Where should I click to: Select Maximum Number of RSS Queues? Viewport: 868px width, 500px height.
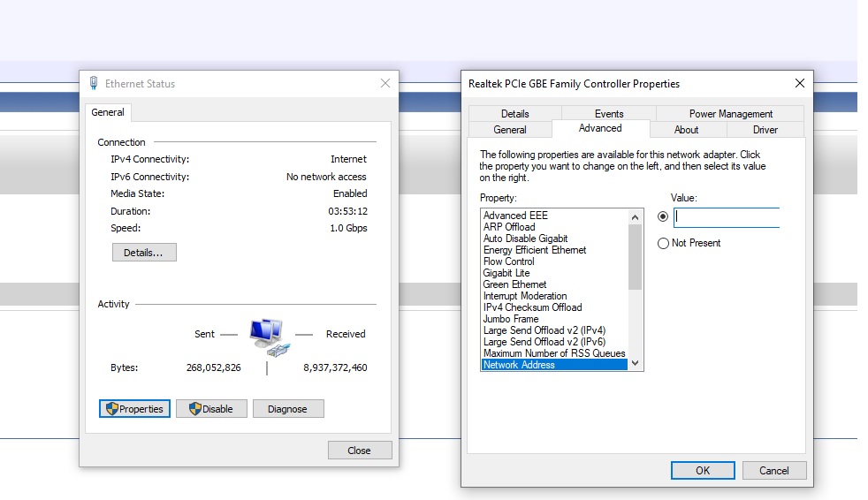click(555, 352)
